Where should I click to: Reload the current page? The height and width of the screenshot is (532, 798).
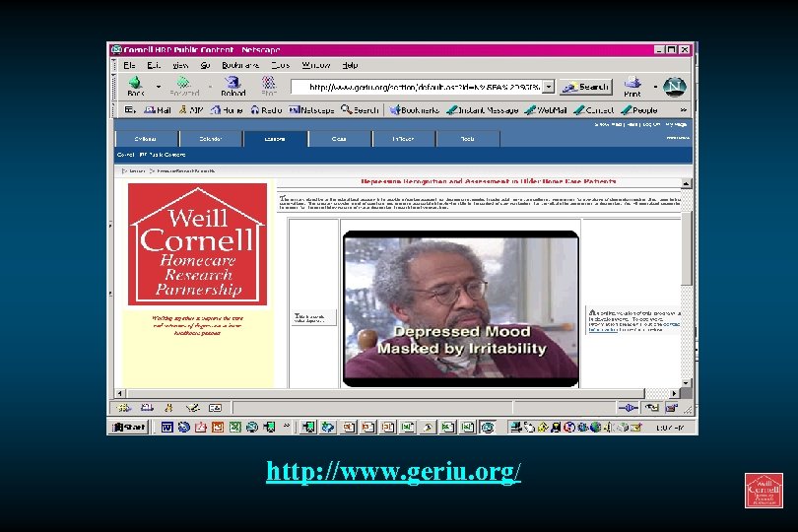click(233, 86)
